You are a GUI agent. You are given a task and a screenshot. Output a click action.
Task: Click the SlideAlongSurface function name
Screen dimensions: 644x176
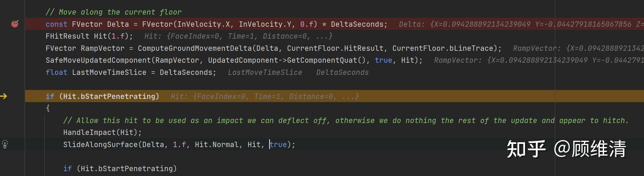click(x=100, y=145)
